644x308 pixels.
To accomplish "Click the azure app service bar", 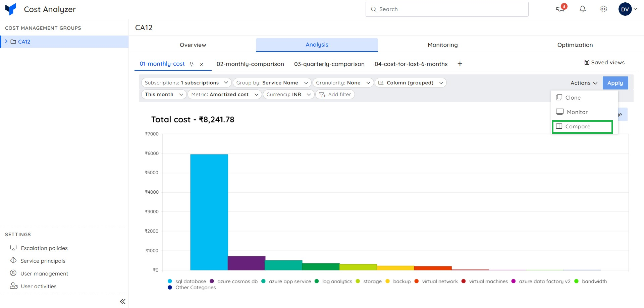I will click(284, 265).
